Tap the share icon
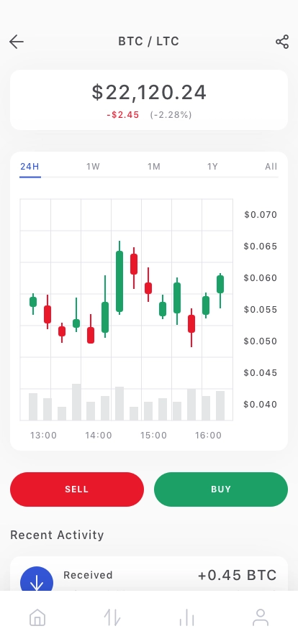Viewport: 298px width, 644px height. click(282, 42)
